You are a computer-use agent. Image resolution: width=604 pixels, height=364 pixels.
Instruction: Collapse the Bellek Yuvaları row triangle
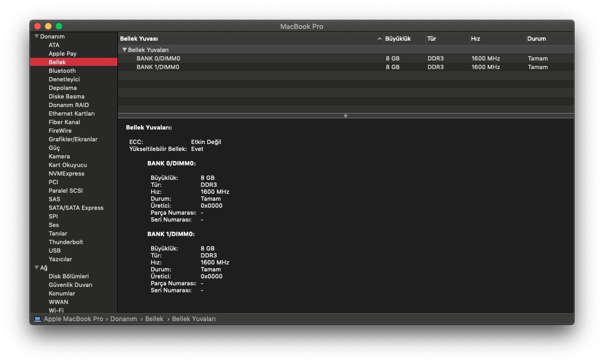coord(124,50)
